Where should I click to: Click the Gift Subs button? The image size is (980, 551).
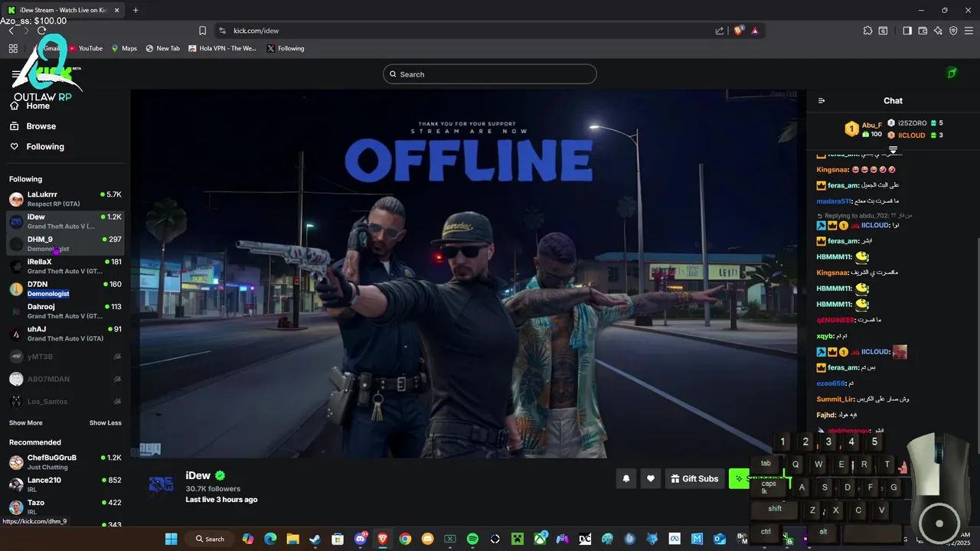[x=694, y=479]
